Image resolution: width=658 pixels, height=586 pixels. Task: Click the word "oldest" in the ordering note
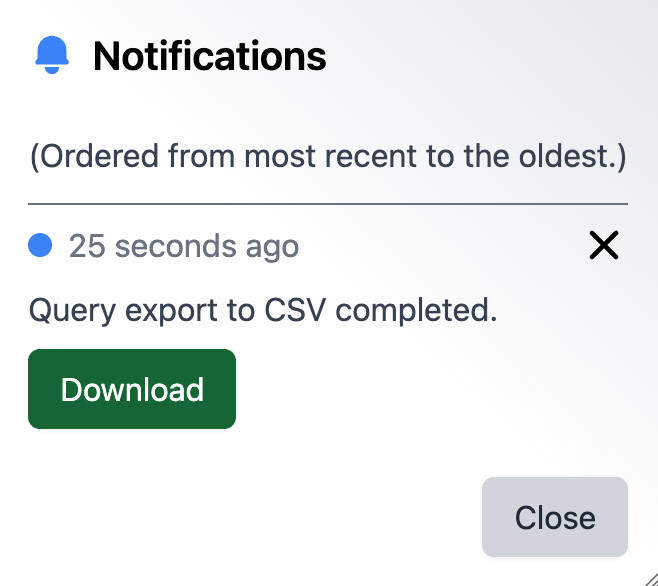[x=567, y=158]
